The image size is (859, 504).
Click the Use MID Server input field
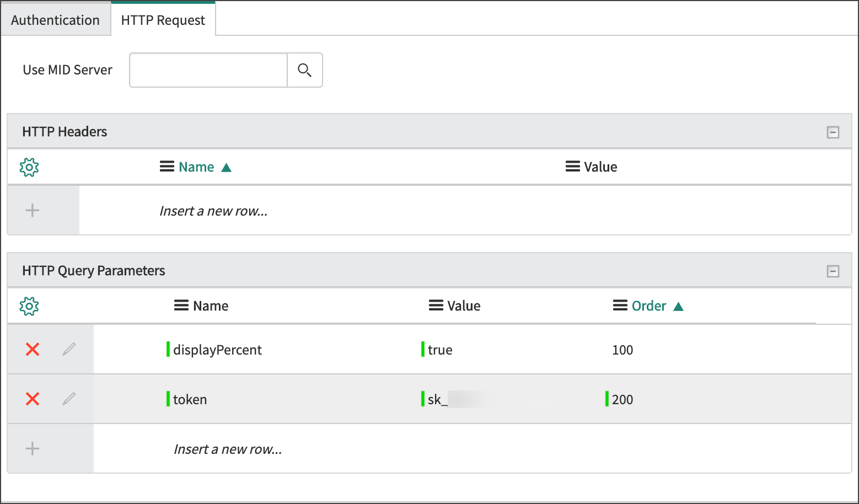[x=208, y=70]
